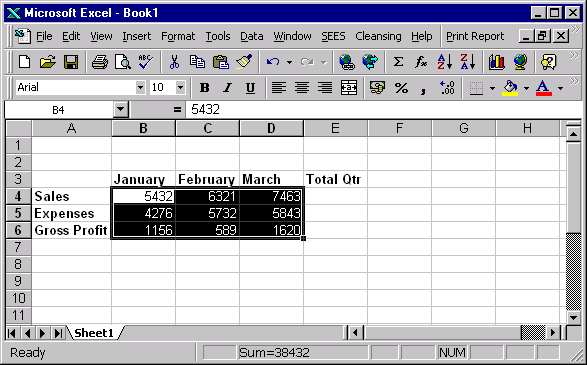The width and height of the screenshot is (587, 365).
Task: Apply AutoSum sigma button
Action: [398, 62]
